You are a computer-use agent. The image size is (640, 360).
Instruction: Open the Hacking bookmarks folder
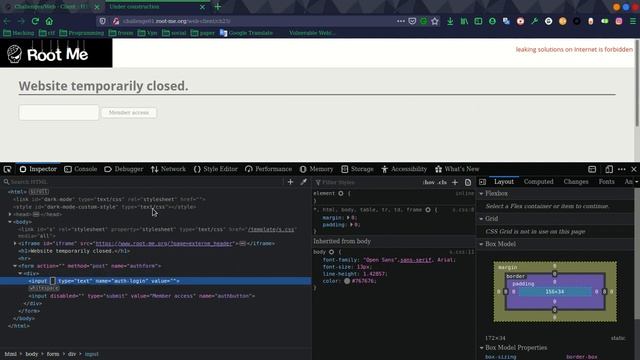click(19, 33)
